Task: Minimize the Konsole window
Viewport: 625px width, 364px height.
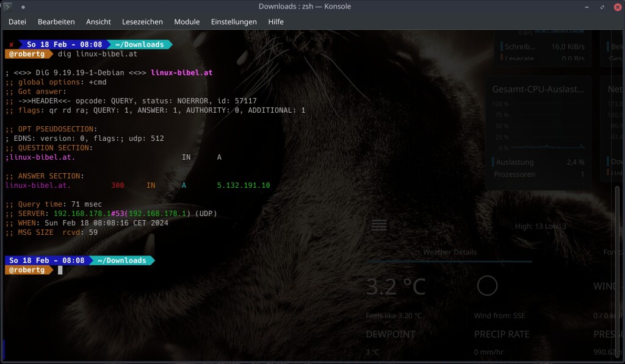Action: point(587,7)
